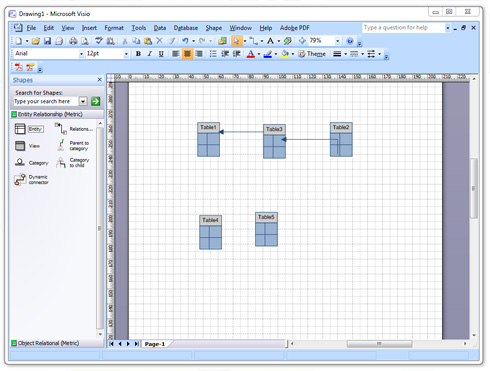Toggle bold formatting
The width and height of the screenshot is (490, 371).
coord(138,54)
